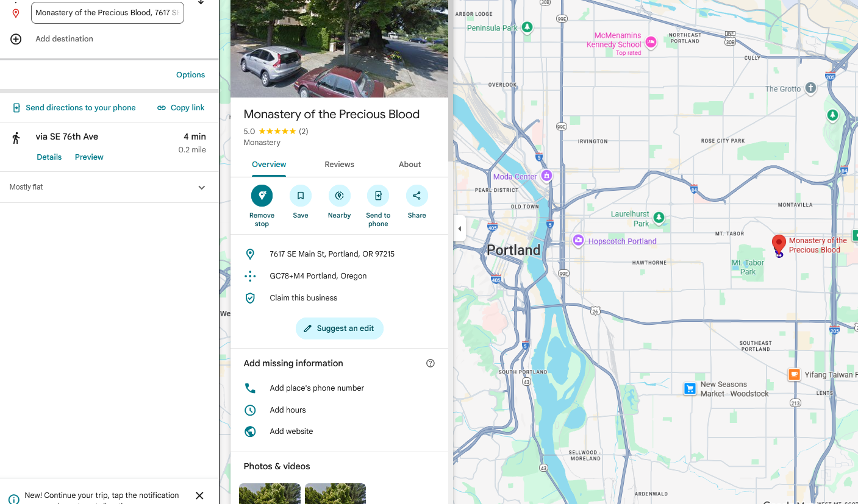Click the Add hours entry
The height and width of the screenshot is (504, 858).
288,410
